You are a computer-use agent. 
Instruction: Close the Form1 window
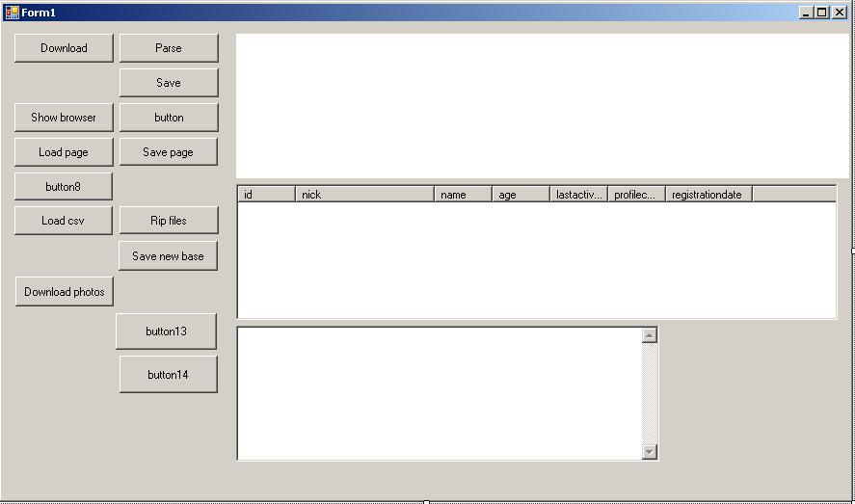(x=840, y=12)
